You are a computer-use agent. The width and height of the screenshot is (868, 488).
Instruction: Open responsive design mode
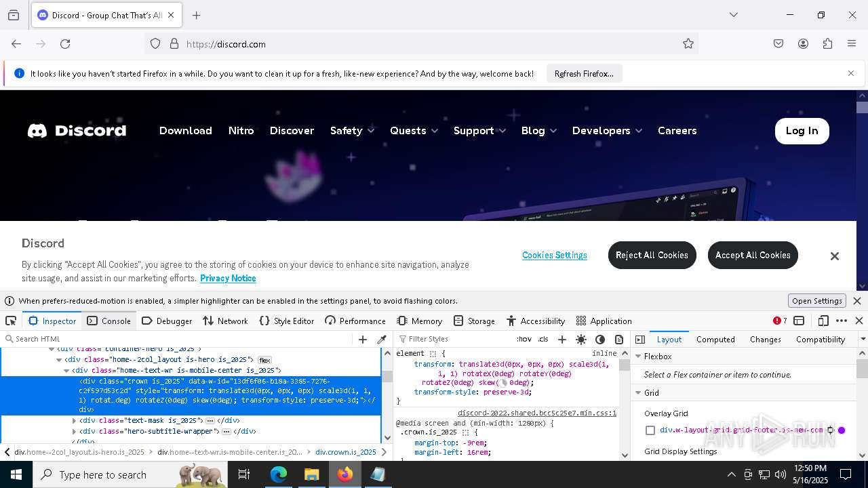click(x=823, y=321)
